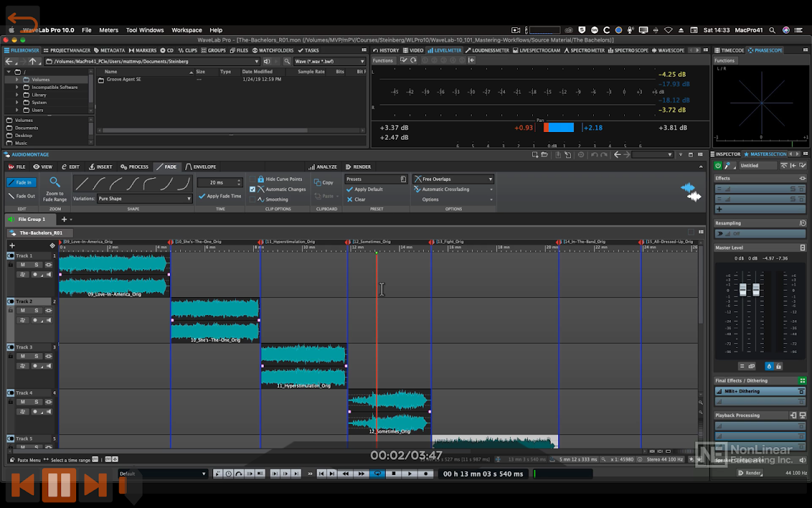Toggle the Track 5 activation icon
Image resolution: width=812 pixels, height=508 pixels.
click(11, 439)
